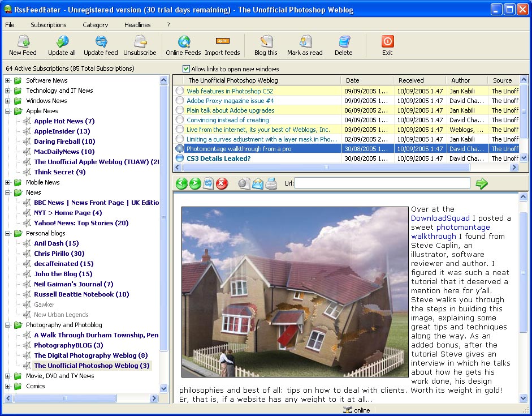Open the Subscriptions menu
This screenshot has height=416, width=532.
click(49, 25)
